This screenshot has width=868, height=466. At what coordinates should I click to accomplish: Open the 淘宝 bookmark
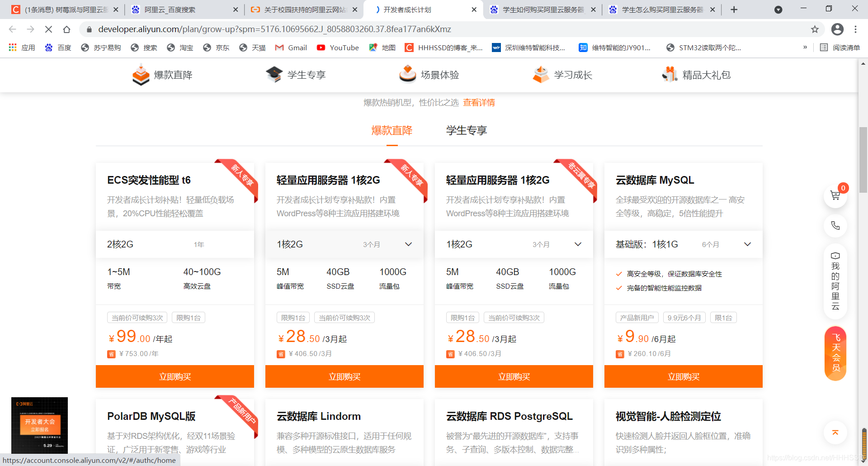tap(180, 48)
